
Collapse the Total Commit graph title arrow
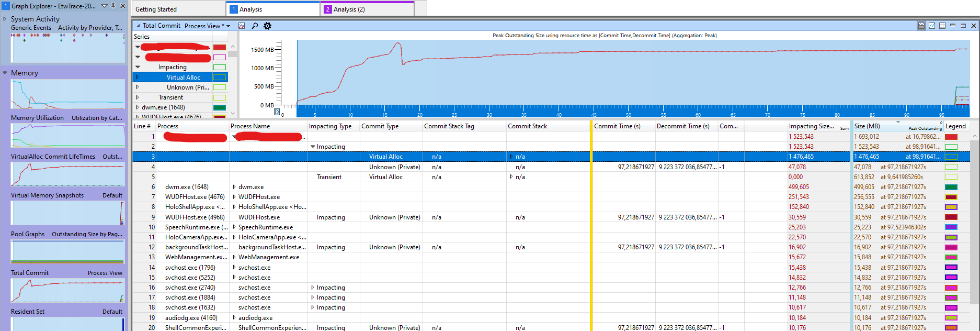pos(138,26)
